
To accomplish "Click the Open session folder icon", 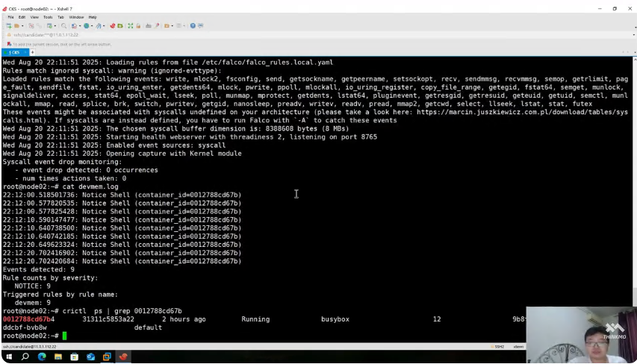I will (17, 25).
